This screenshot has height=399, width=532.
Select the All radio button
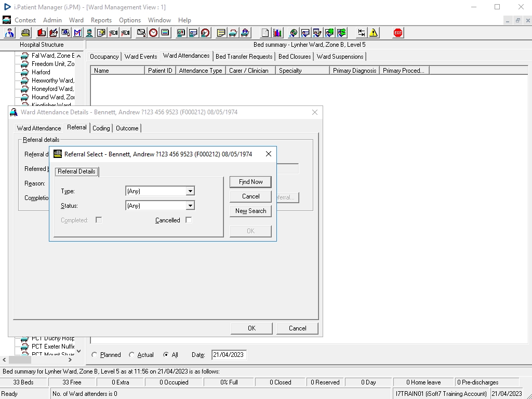[x=166, y=355]
